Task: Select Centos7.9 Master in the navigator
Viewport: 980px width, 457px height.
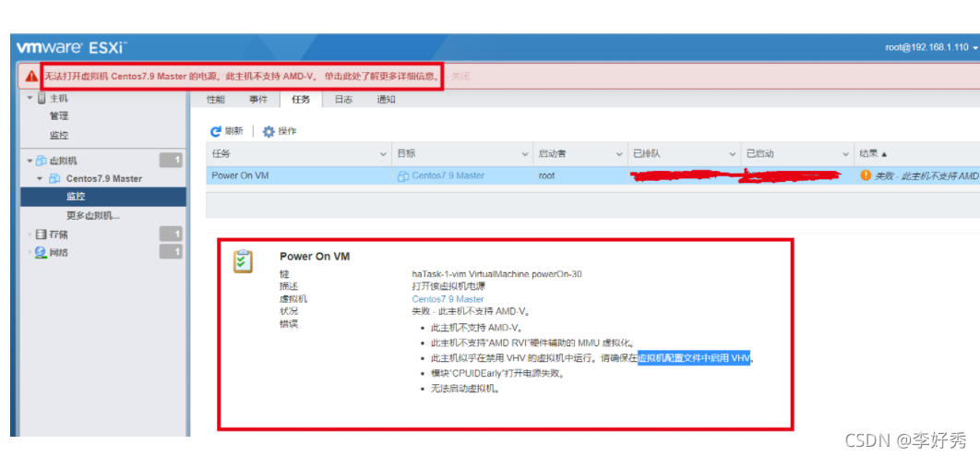Action: [x=103, y=179]
